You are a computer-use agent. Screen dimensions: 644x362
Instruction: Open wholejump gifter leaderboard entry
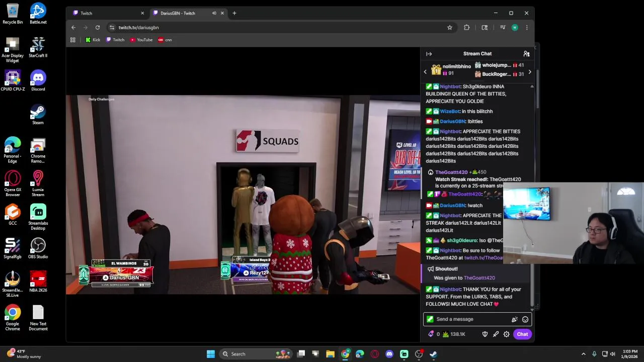(499, 65)
